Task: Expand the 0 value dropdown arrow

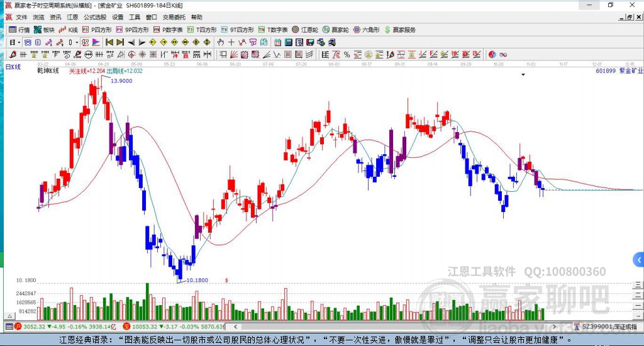Action: point(77,42)
